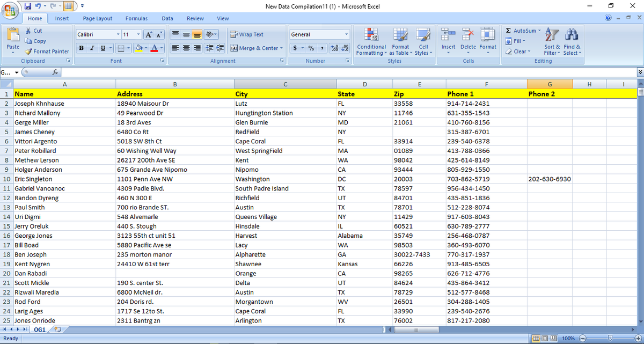Click the Shrink Font icon

158,34
